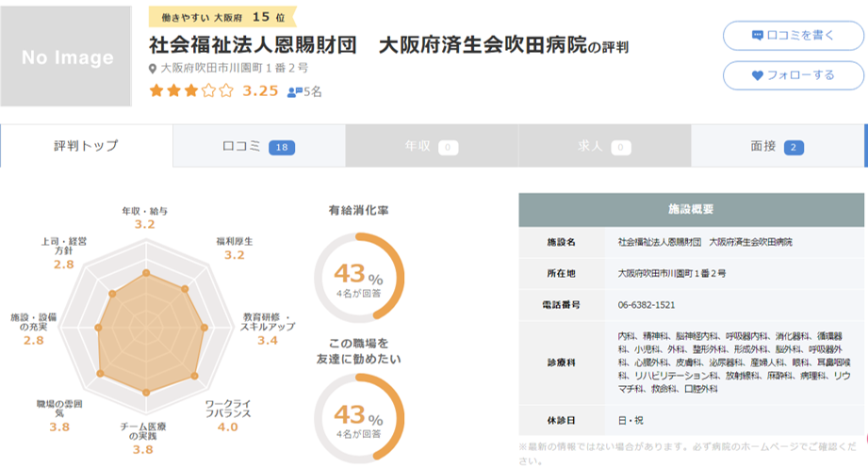The image size is (868, 467).
Task: Open the 評判トップ tab
Action: pyautogui.click(x=87, y=146)
